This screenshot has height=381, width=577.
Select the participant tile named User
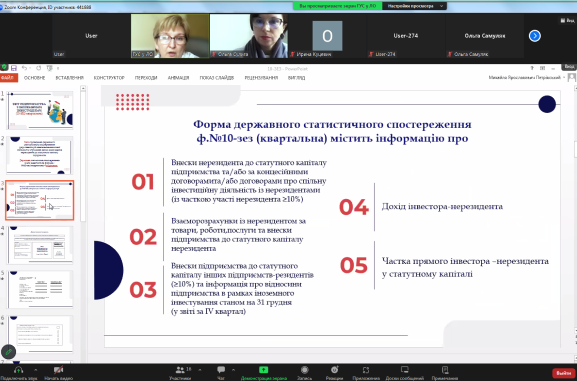[91, 36]
